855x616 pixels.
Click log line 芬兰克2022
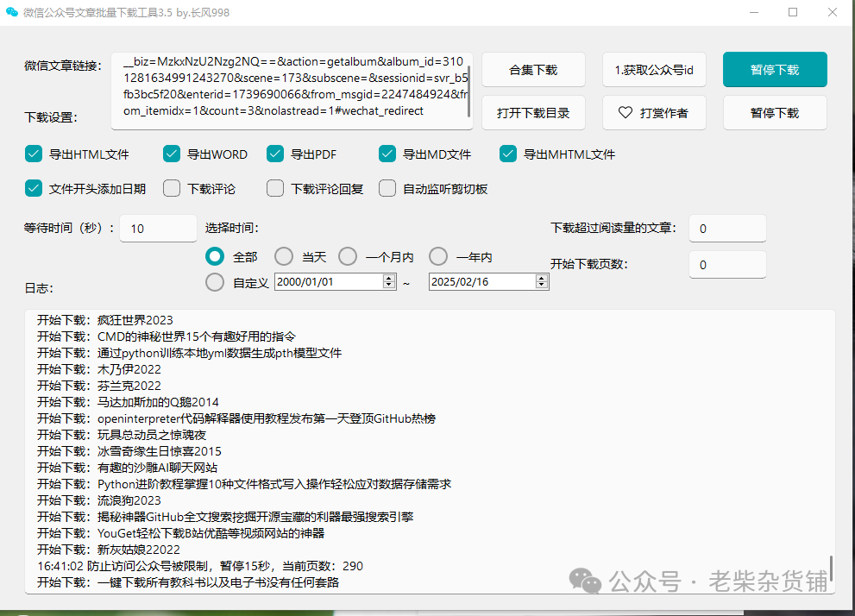tap(98, 386)
